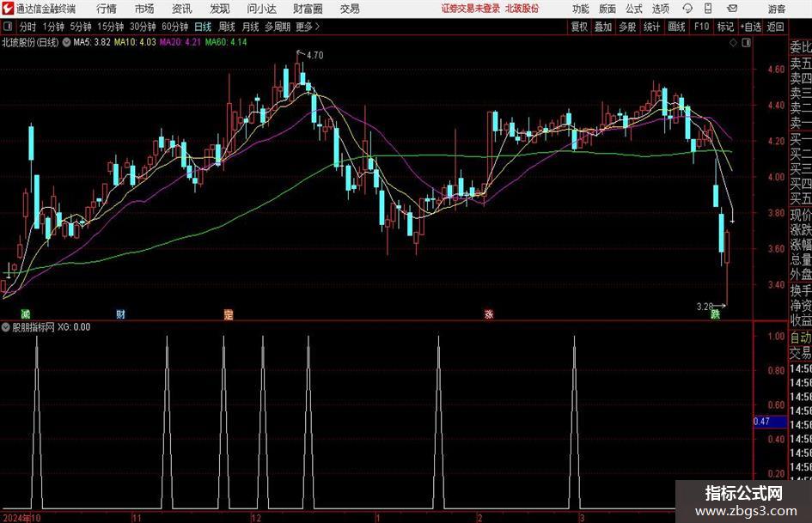Open the 发现 menu
This screenshot has height=523, width=812.
(x=220, y=9)
